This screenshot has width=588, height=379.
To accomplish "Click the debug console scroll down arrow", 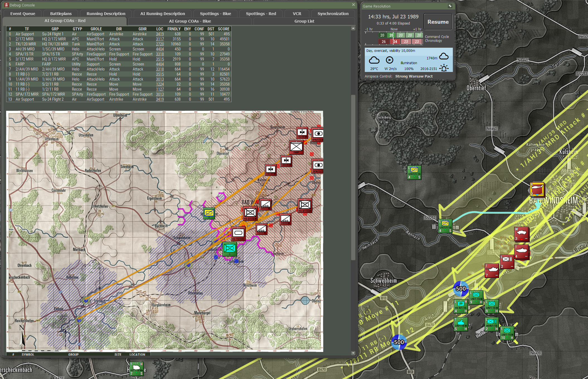I will click(353, 353).
